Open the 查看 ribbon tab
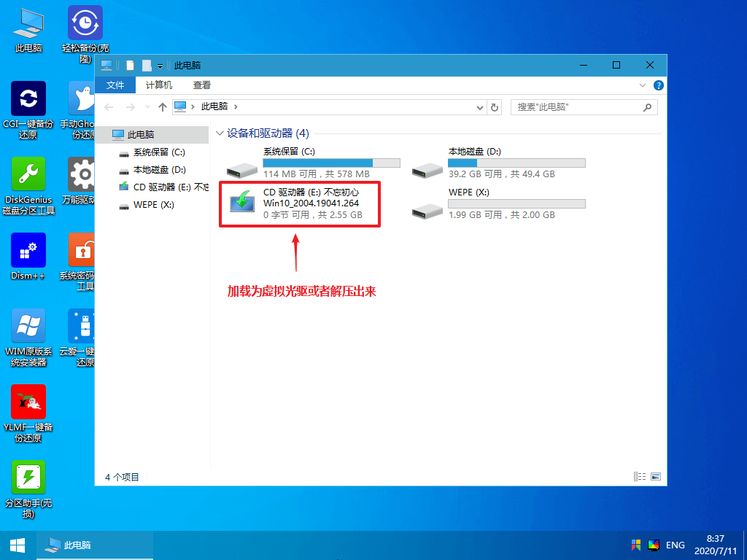This screenshot has width=747, height=560. [x=202, y=85]
